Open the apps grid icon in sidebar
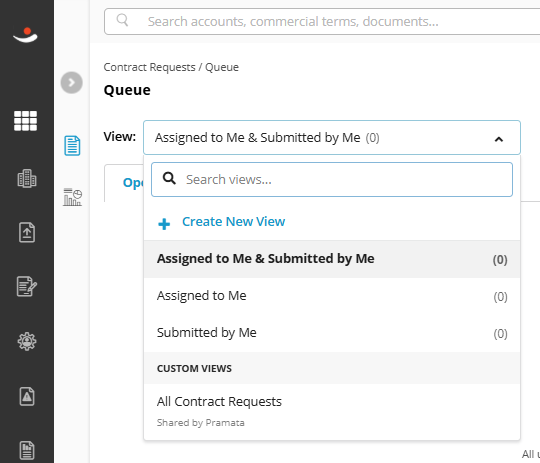540x463 pixels. (x=25, y=121)
